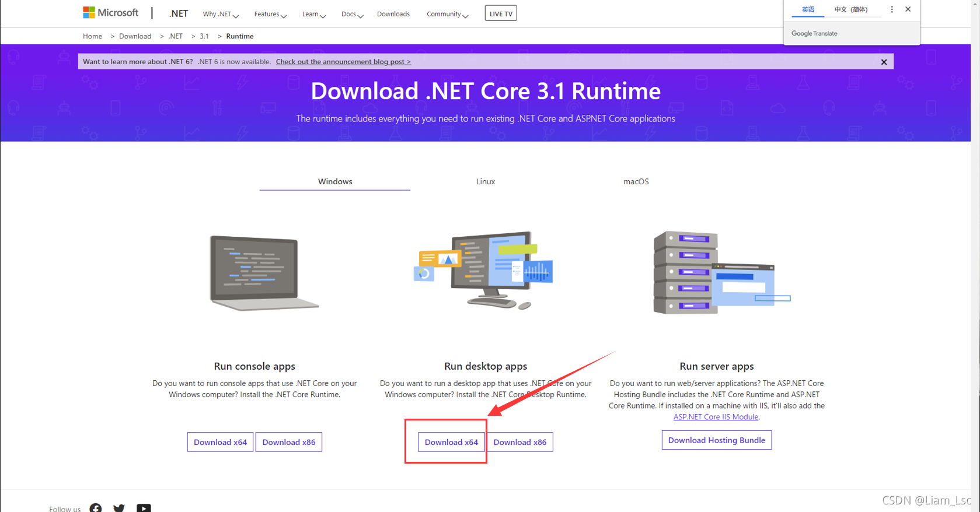
Task: Expand the Community menu
Action: (x=447, y=14)
